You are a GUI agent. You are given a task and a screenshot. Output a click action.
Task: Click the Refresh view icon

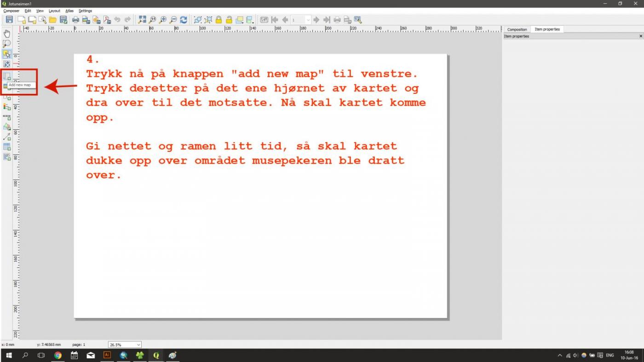[x=184, y=20]
